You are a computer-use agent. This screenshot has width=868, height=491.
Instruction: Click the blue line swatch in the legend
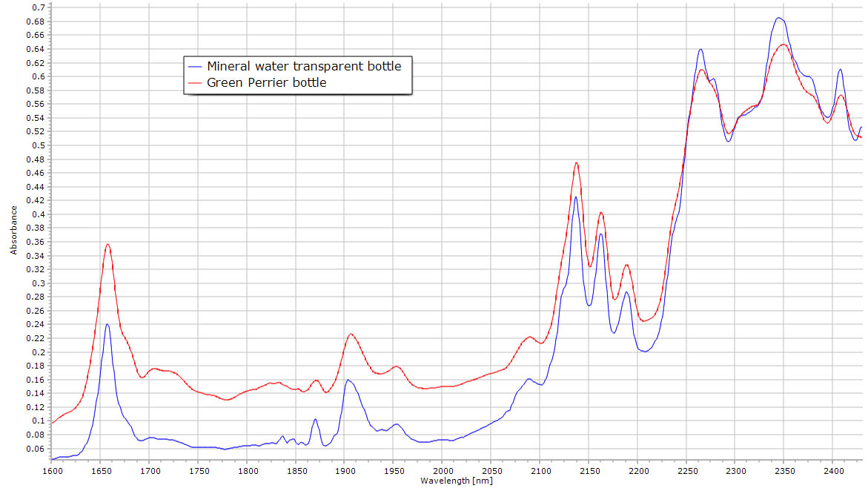click(196, 66)
